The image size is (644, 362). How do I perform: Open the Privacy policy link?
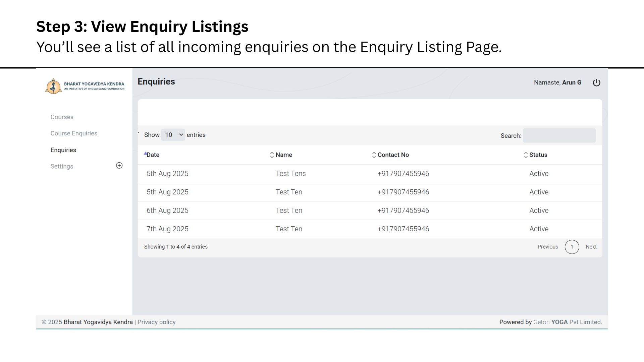[x=156, y=322]
